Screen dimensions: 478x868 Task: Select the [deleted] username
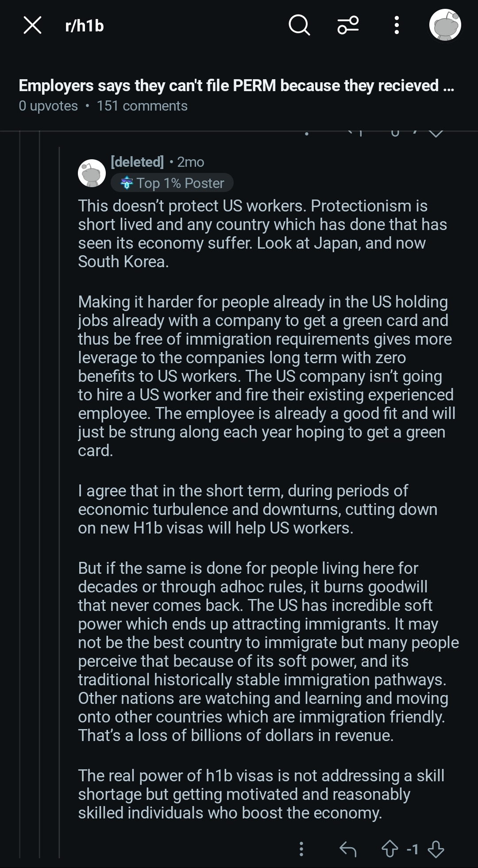(137, 162)
